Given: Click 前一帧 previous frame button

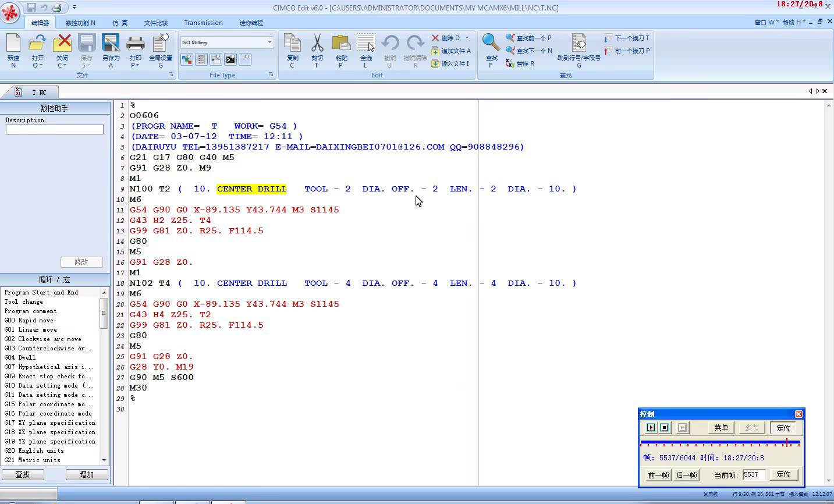Looking at the screenshot, I should [x=658, y=475].
